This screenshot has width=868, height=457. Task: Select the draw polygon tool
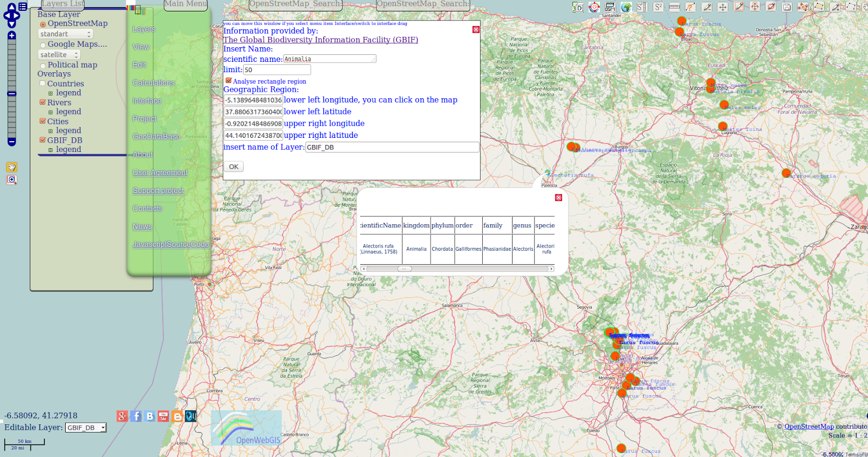(819, 7)
